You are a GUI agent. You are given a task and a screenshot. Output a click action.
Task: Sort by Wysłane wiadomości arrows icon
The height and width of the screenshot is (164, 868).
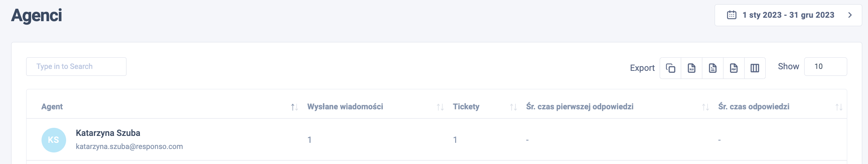440,107
